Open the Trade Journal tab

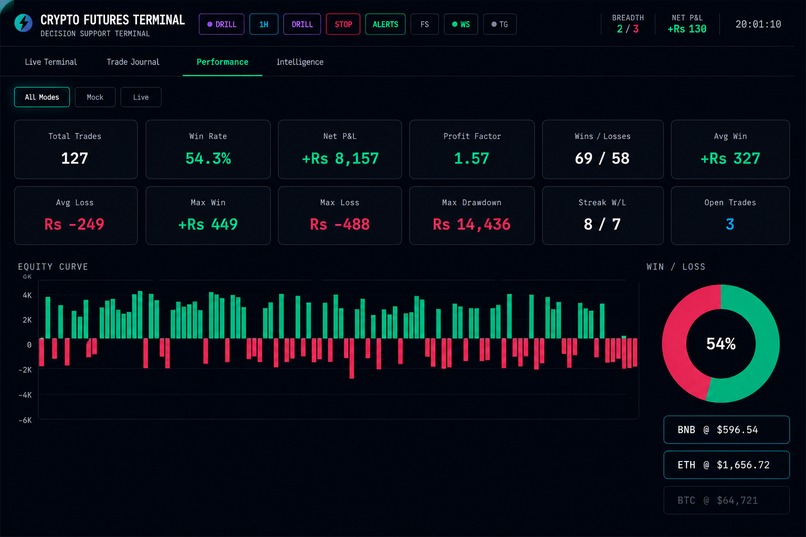click(x=133, y=62)
